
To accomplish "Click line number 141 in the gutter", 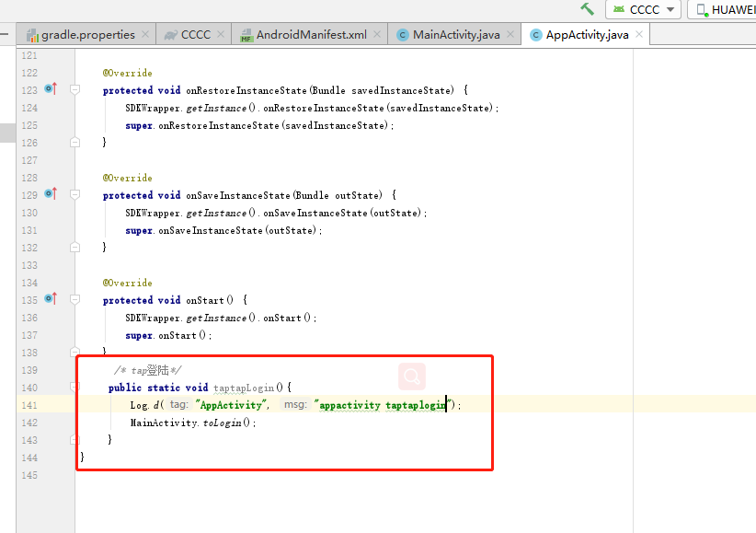I will pos(29,406).
